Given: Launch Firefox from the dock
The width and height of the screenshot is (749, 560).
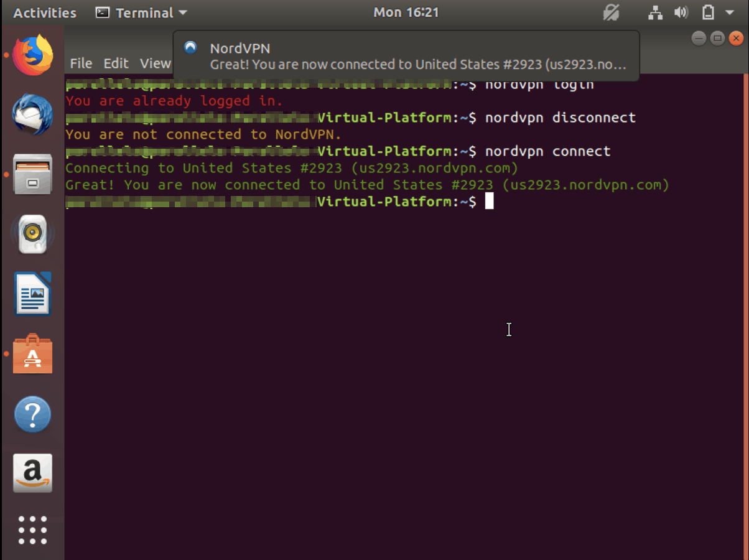Looking at the screenshot, I should [32, 55].
